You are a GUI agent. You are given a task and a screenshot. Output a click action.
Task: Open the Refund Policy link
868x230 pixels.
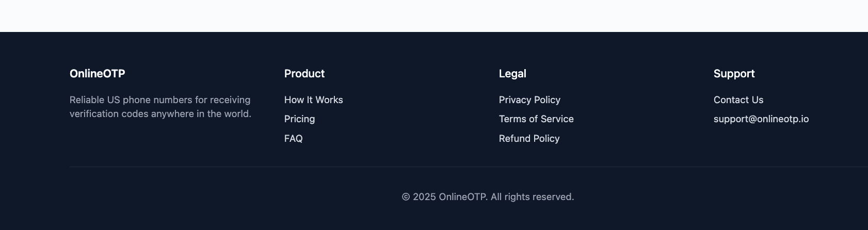529,139
